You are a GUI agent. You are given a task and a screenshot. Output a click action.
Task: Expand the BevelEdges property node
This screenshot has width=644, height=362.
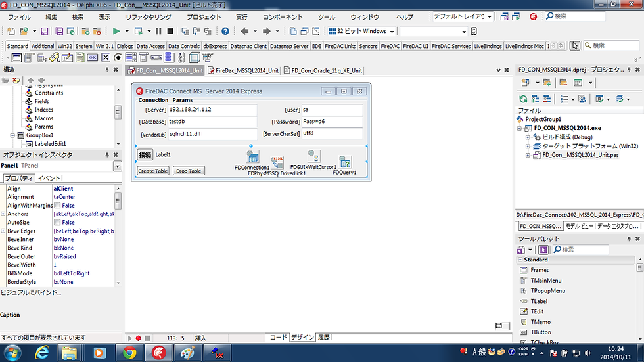pos(3,231)
